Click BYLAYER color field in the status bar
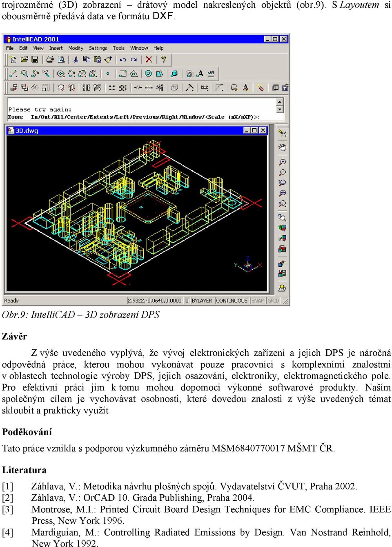 click(202, 301)
